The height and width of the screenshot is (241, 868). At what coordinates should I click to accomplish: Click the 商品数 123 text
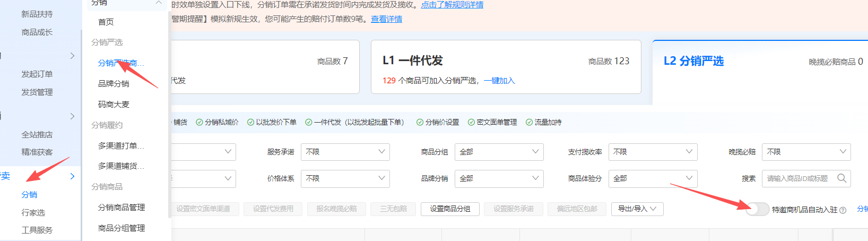click(x=609, y=61)
